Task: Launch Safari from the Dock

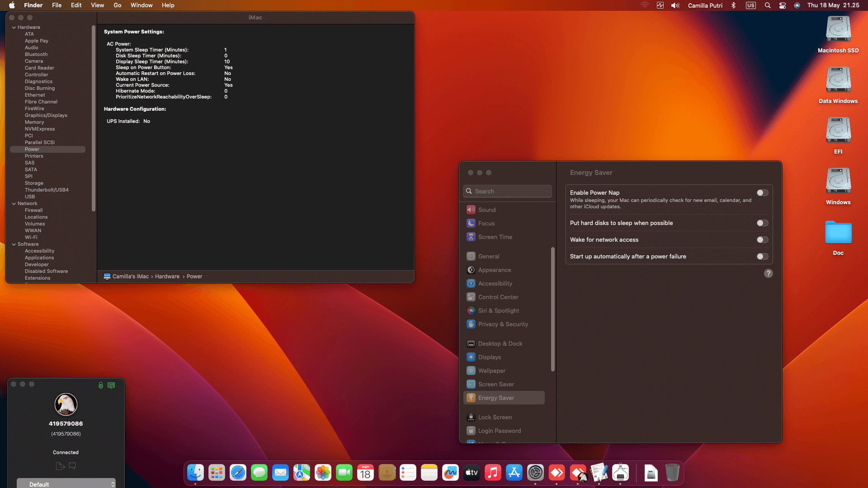Action: click(238, 473)
